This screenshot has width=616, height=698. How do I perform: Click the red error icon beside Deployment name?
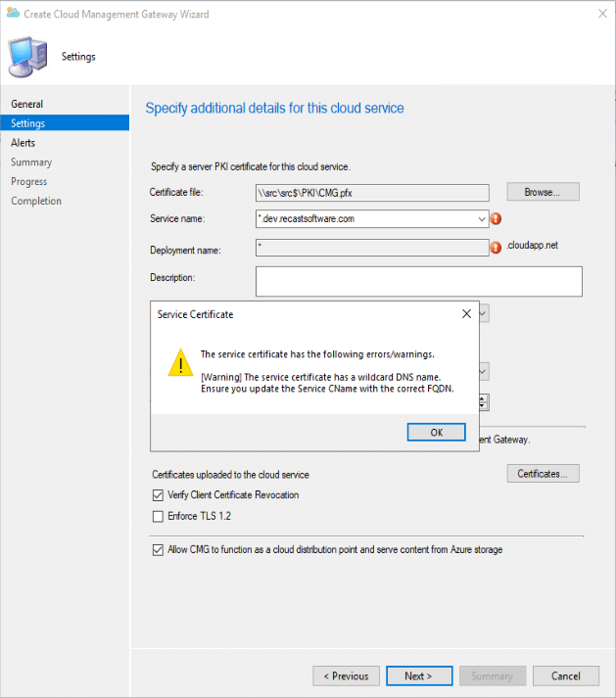(x=496, y=248)
